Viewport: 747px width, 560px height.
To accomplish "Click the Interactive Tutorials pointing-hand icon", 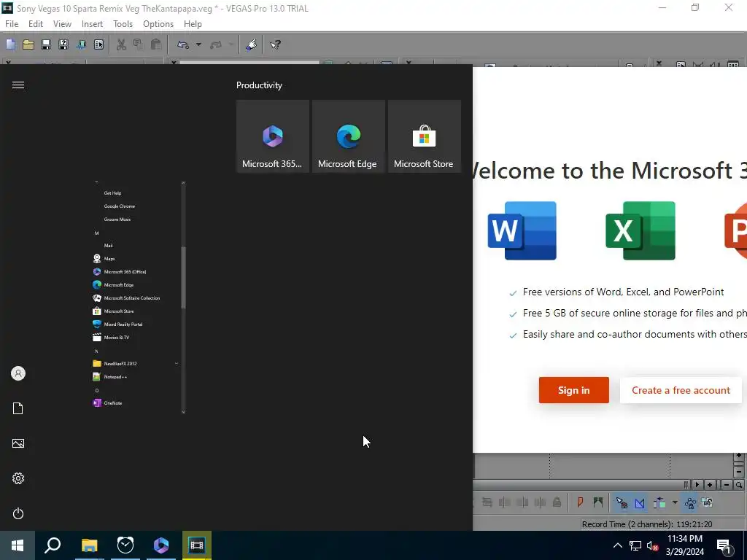I will 252,44.
